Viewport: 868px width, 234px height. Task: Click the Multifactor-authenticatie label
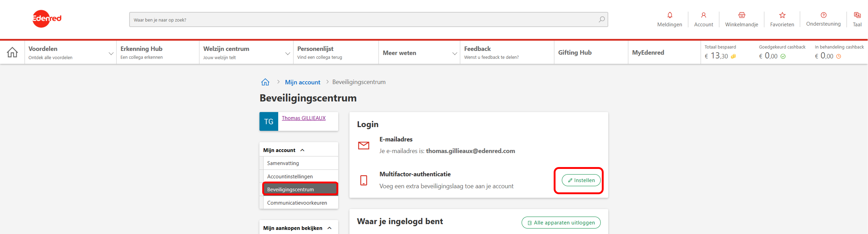point(415,174)
